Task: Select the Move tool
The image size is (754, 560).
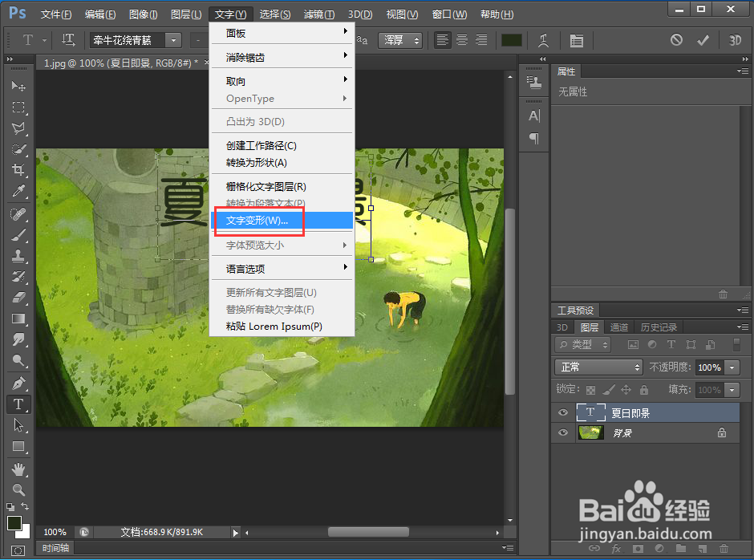Action: click(18, 86)
